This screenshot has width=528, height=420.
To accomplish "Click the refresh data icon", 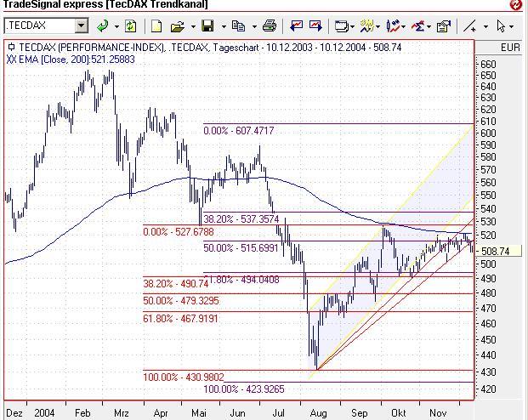I will tap(130, 26).
